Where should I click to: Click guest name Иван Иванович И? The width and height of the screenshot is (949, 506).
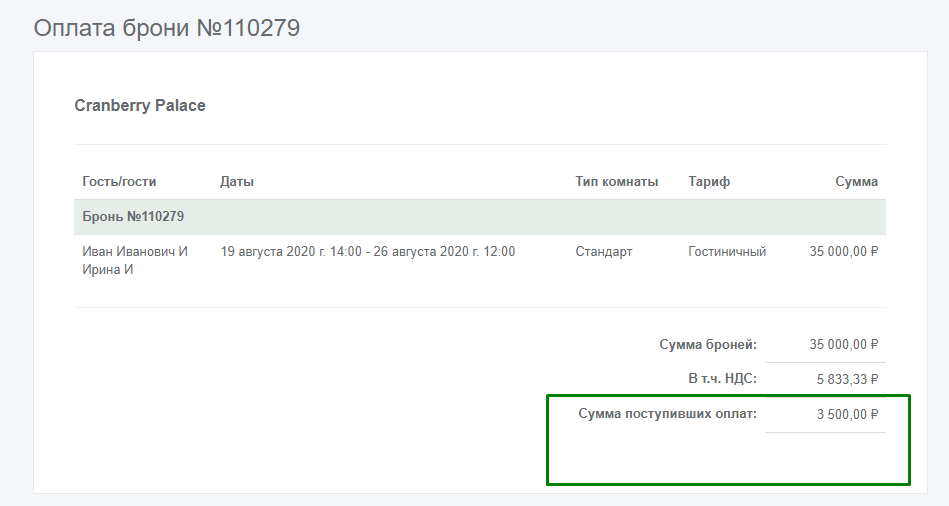coord(135,252)
